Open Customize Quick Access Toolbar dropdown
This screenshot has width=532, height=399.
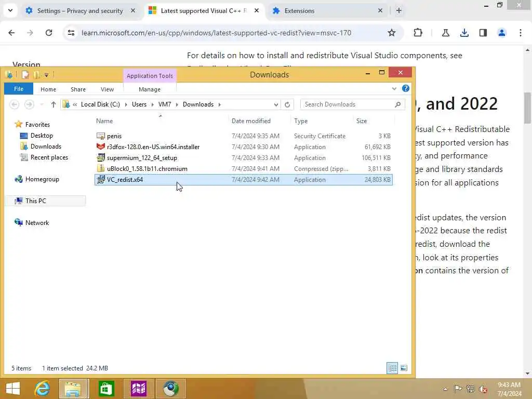(x=46, y=75)
